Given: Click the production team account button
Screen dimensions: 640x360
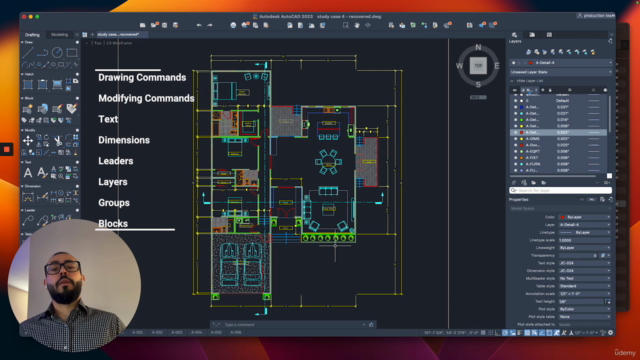Looking at the screenshot, I should click(596, 16).
